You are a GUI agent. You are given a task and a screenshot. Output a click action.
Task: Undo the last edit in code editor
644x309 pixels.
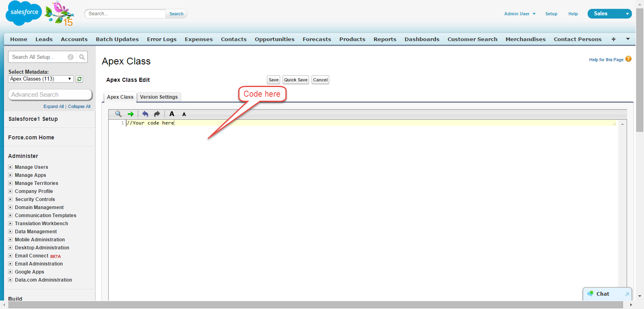145,114
